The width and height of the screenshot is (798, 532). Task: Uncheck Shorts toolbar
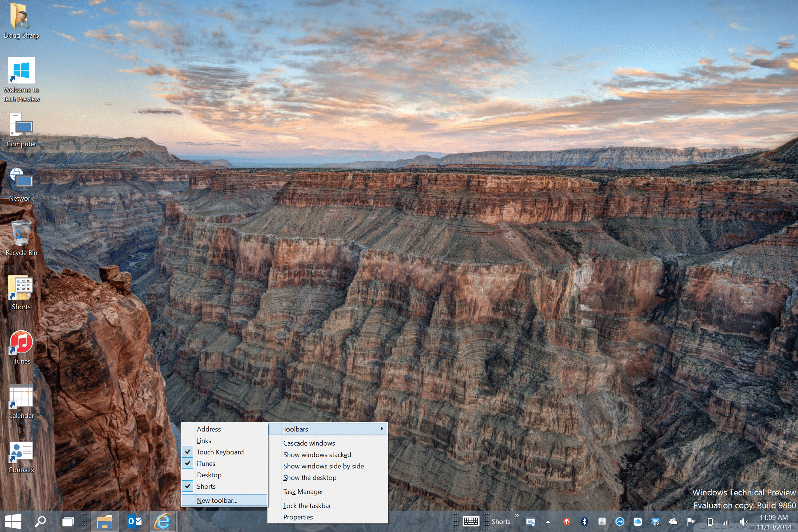(x=224, y=486)
